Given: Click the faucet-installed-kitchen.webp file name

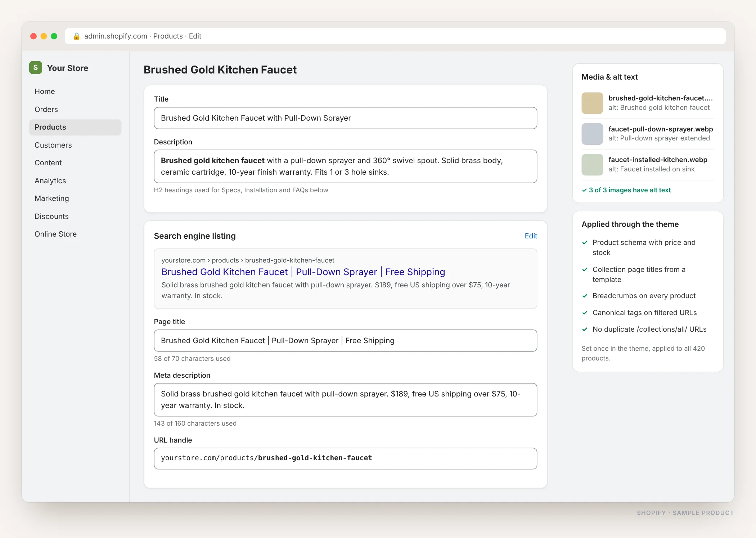Looking at the screenshot, I should pos(658,160).
